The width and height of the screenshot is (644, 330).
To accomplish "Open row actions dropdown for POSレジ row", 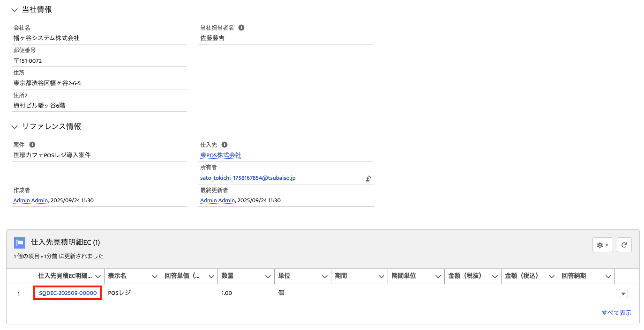I will [x=623, y=293].
